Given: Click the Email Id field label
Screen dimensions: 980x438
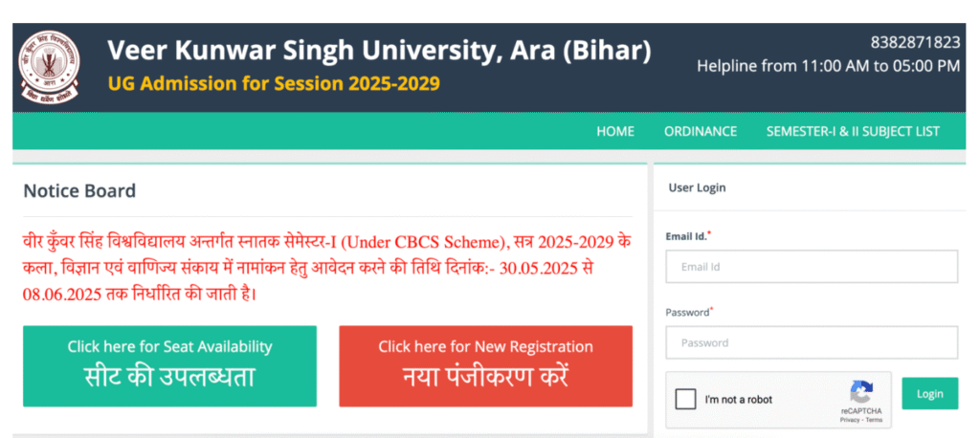Looking at the screenshot, I should click(688, 236).
